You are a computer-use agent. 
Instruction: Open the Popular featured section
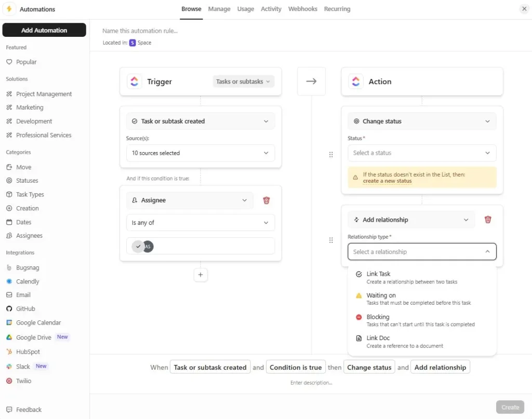click(x=21, y=62)
